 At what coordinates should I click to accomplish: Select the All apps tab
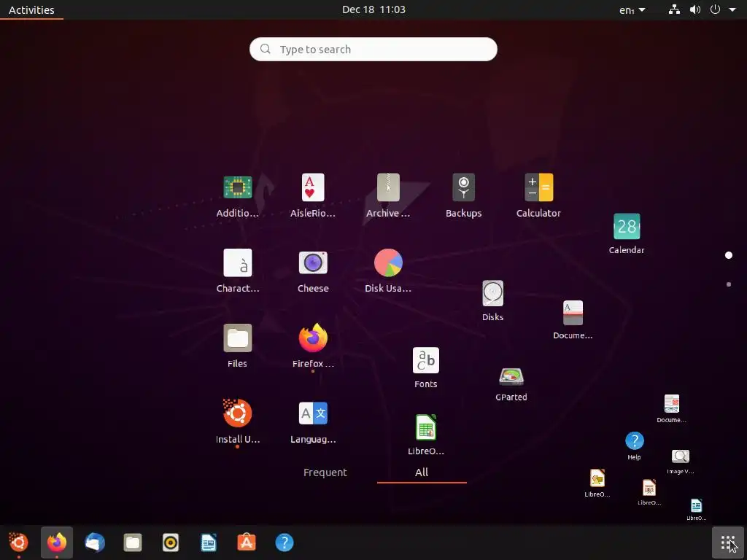coord(422,472)
